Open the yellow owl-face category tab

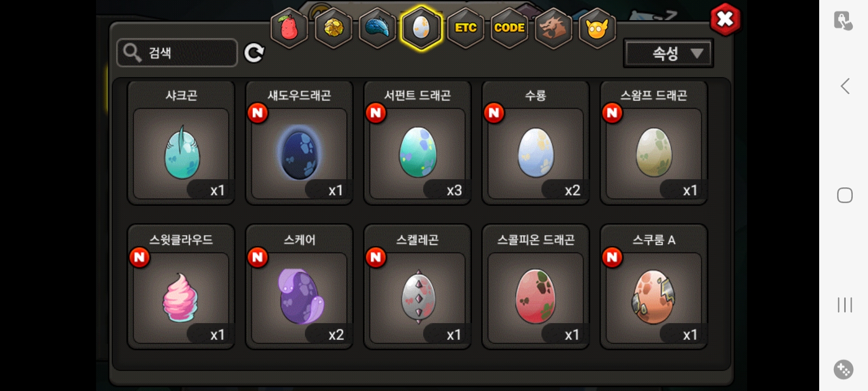597,28
